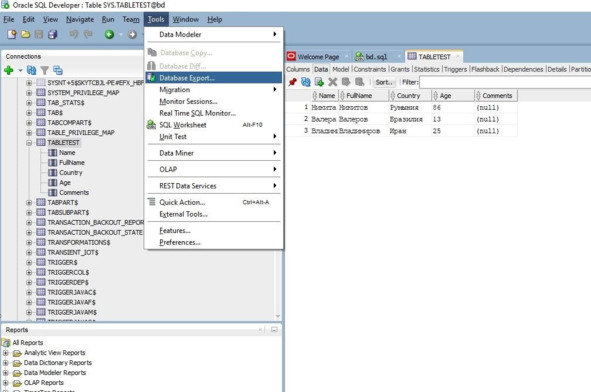Switch to the Constraints tab
This screenshot has width=591, height=392.
coord(370,69)
